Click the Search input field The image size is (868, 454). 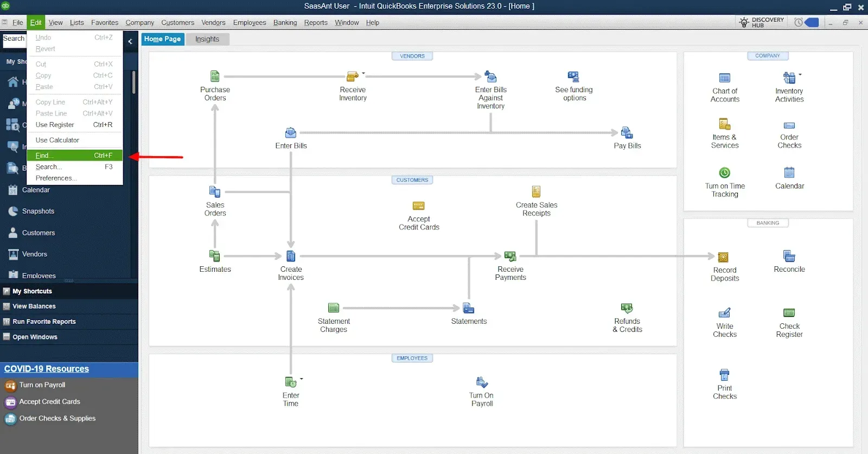click(x=14, y=39)
